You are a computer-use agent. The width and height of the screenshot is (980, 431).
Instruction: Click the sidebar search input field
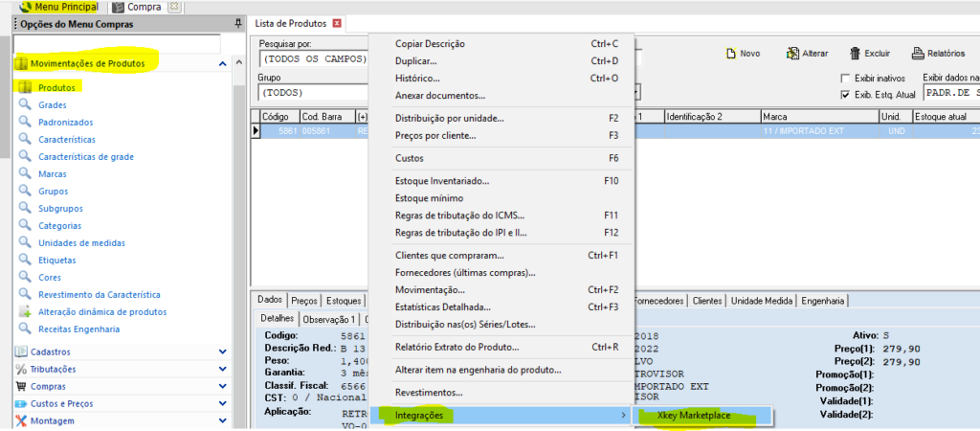pyautogui.click(x=117, y=44)
